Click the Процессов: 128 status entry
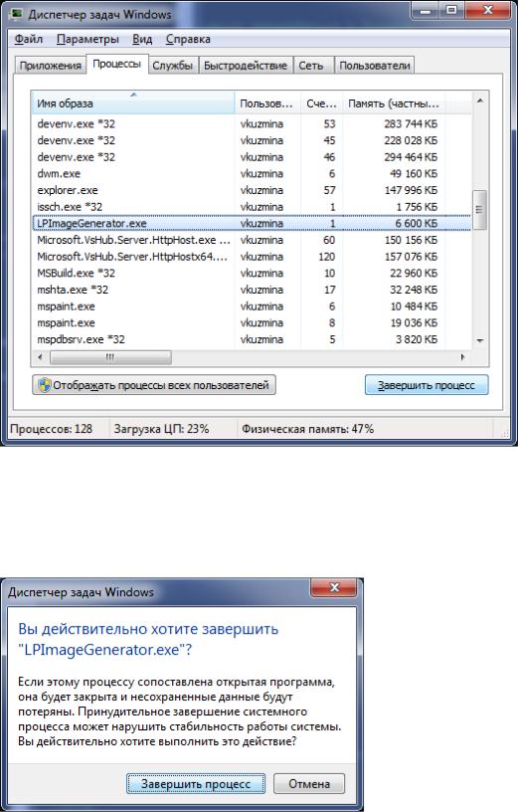 pos(52,429)
